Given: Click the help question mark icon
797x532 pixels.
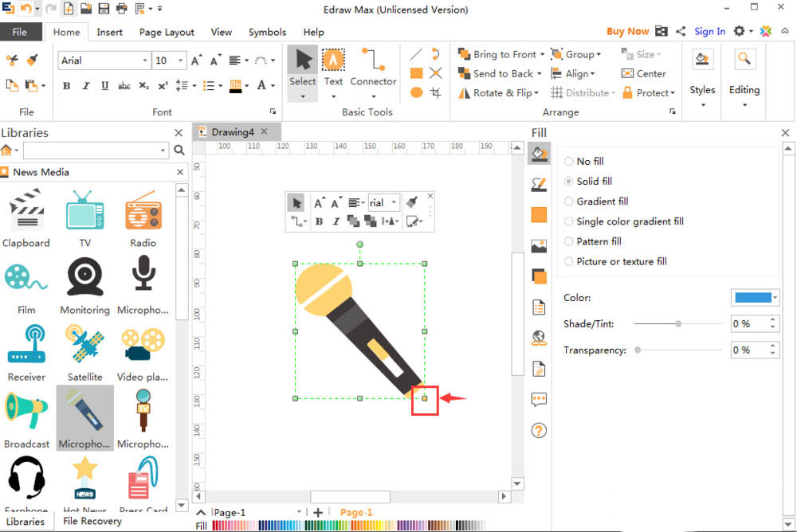Looking at the screenshot, I should [539, 430].
